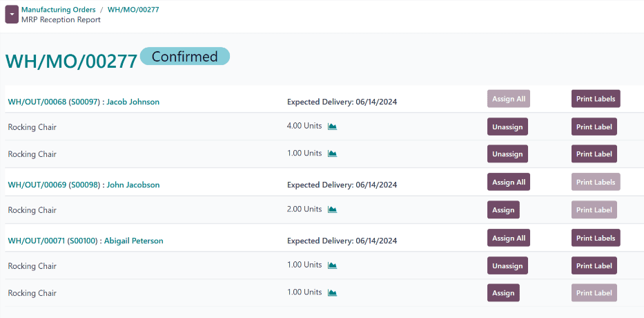Open WH/OUT/00068 Jacob Johnson delivery link
The height and width of the screenshot is (318, 644).
point(84,102)
